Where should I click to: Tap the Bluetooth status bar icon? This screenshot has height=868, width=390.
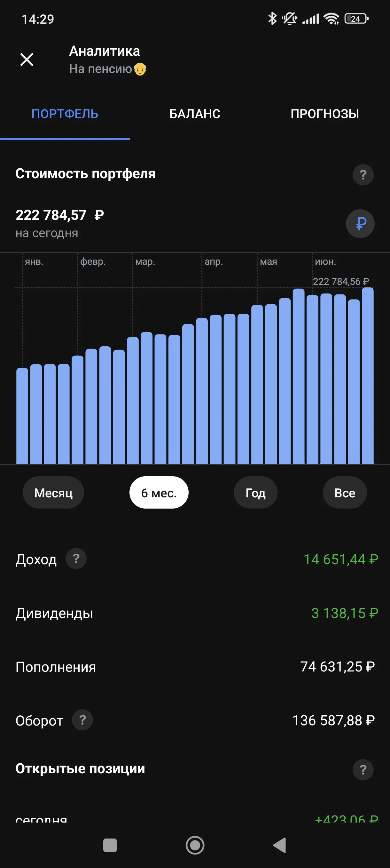point(272,19)
